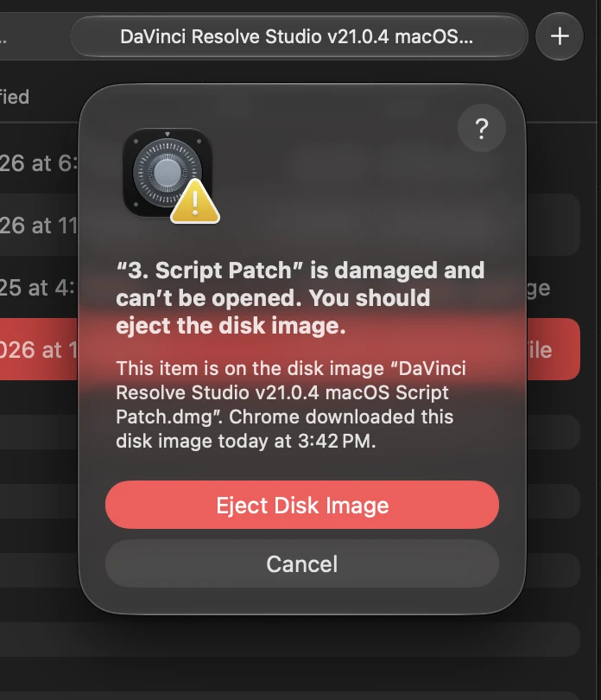This screenshot has height=700, width=601.
Task: Sort by the Date Modified column header
Action: point(15,97)
